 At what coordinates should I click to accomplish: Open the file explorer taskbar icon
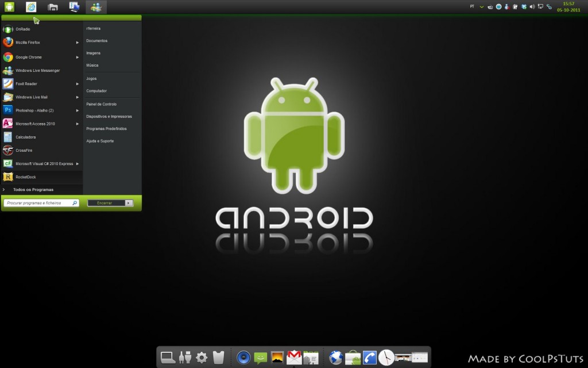coord(53,7)
